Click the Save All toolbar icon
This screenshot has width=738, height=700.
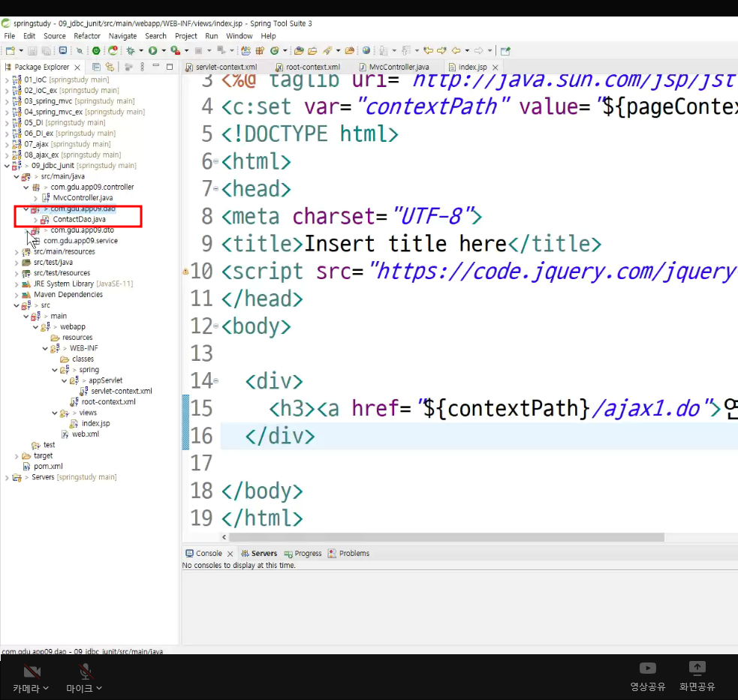[x=46, y=51]
